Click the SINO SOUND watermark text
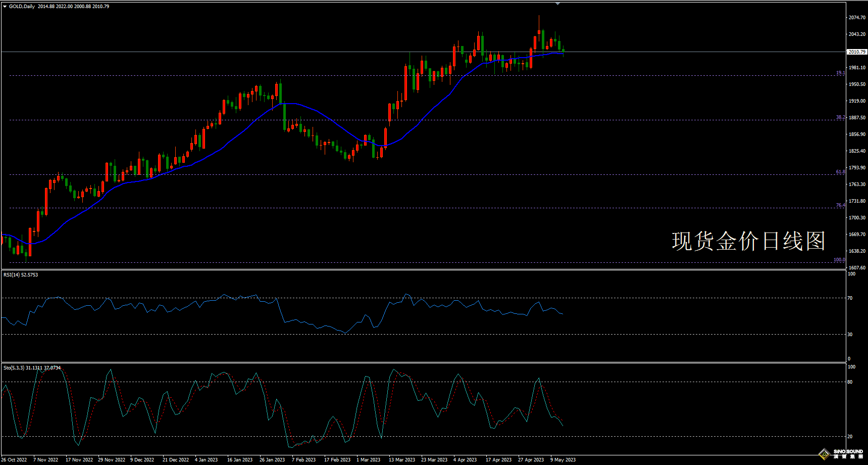The image size is (868, 465). coord(848,451)
